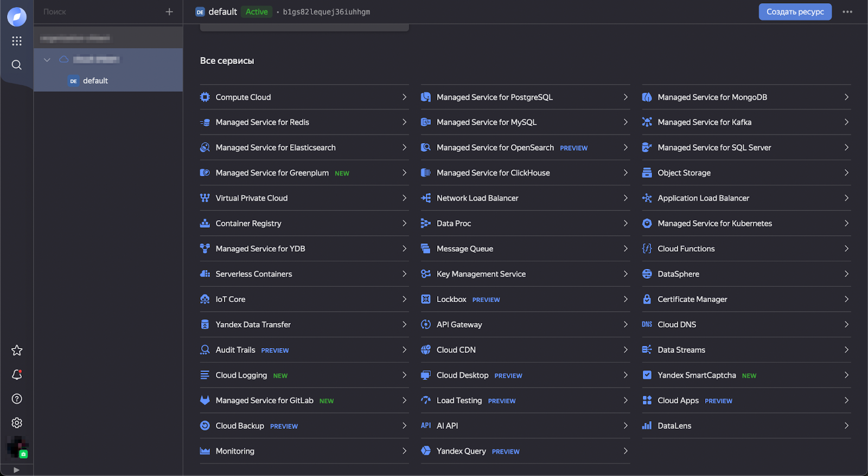868x476 pixels.
Task: Open Cloud Backup service link
Action: 240,426
